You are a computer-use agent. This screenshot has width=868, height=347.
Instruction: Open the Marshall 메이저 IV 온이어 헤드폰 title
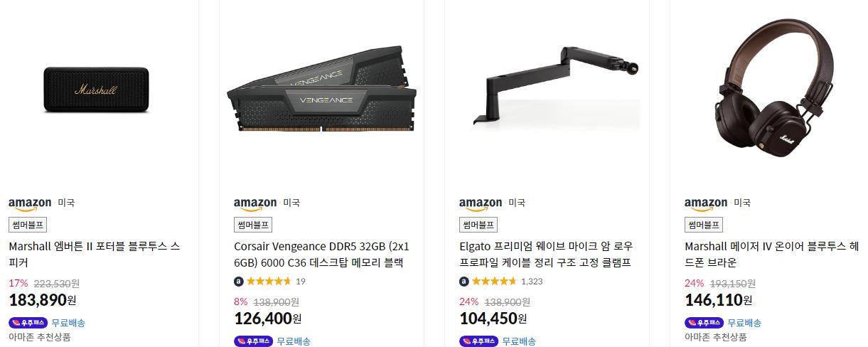(x=771, y=255)
